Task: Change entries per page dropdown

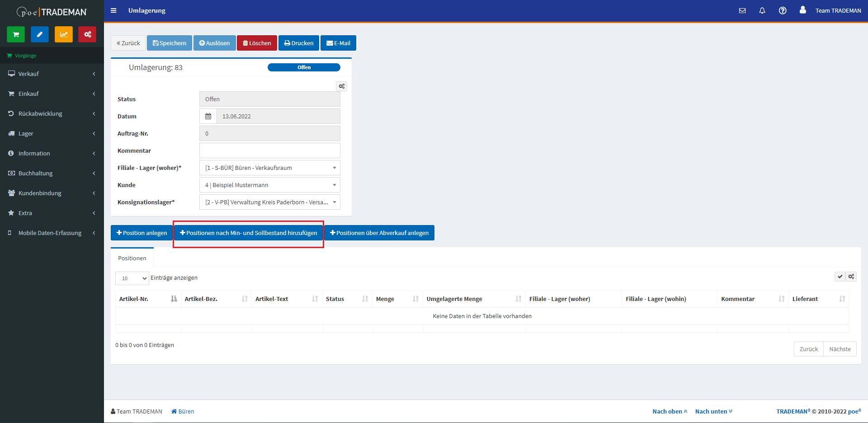Action: (x=132, y=278)
